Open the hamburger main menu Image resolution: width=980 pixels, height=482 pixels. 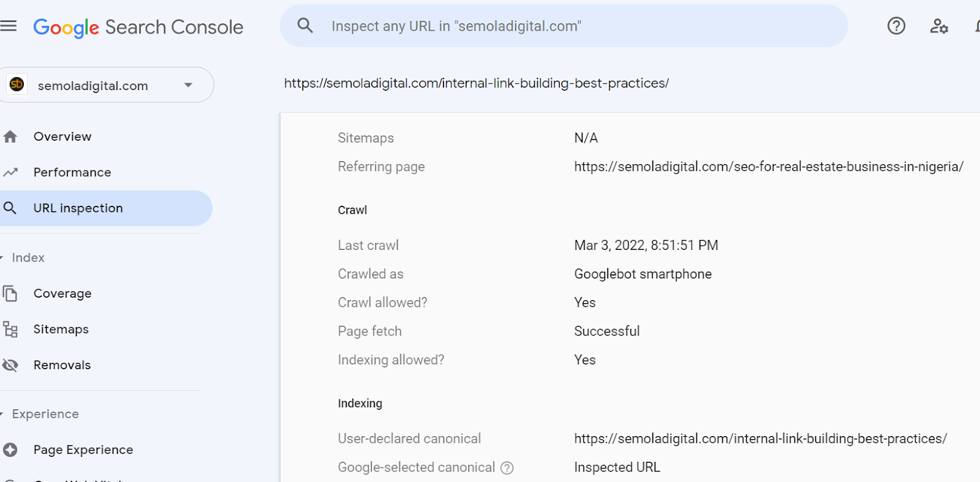[x=9, y=26]
